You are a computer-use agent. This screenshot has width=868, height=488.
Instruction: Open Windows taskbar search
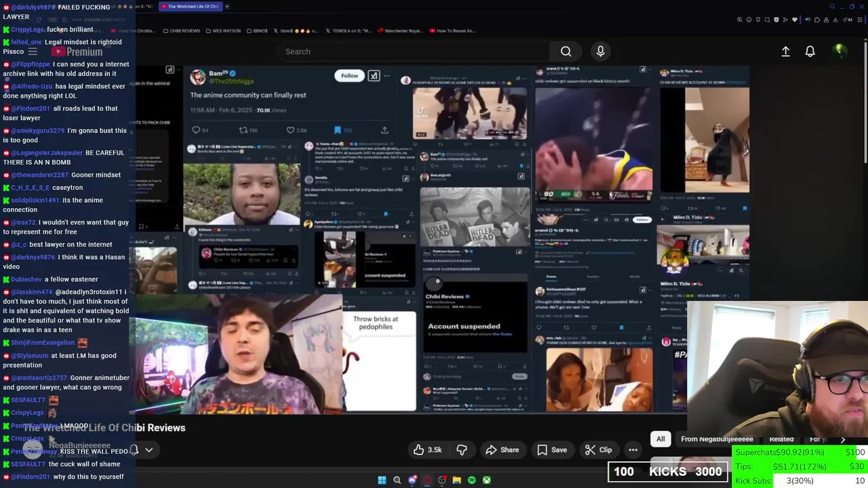point(397,480)
